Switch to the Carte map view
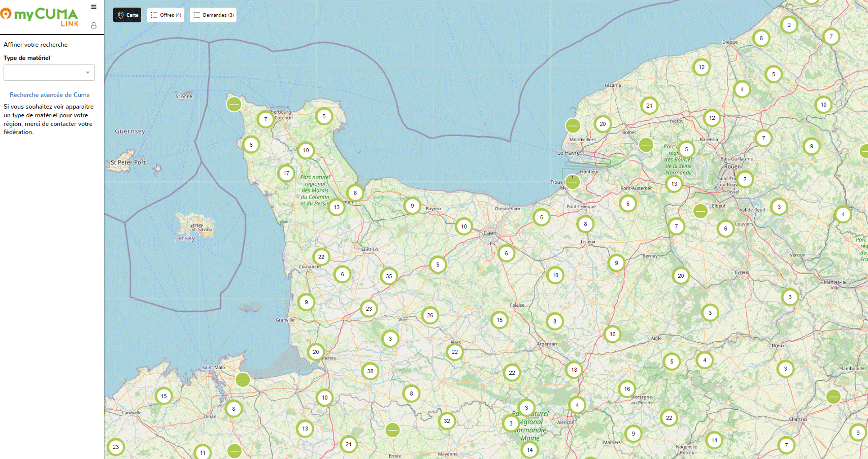 click(127, 15)
